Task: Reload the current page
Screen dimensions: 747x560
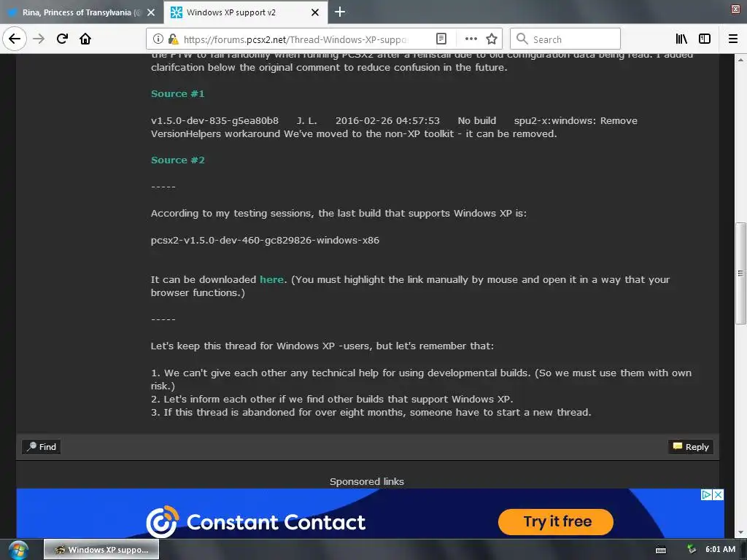Action: tap(62, 39)
